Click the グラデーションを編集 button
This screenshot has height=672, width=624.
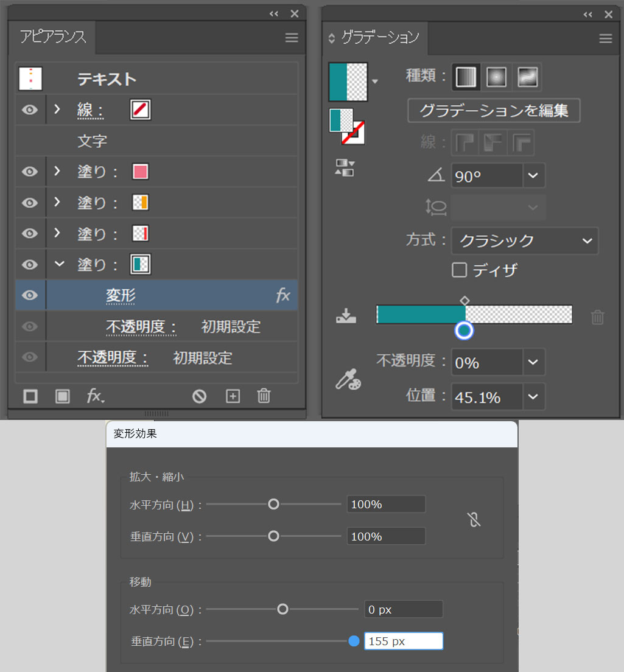click(x=494, y=111)
